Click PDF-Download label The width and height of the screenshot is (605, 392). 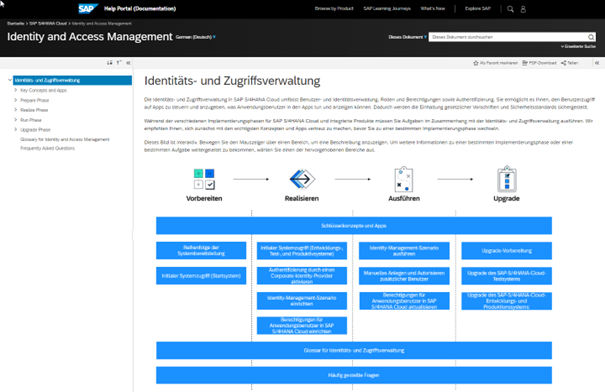(542, 63)
